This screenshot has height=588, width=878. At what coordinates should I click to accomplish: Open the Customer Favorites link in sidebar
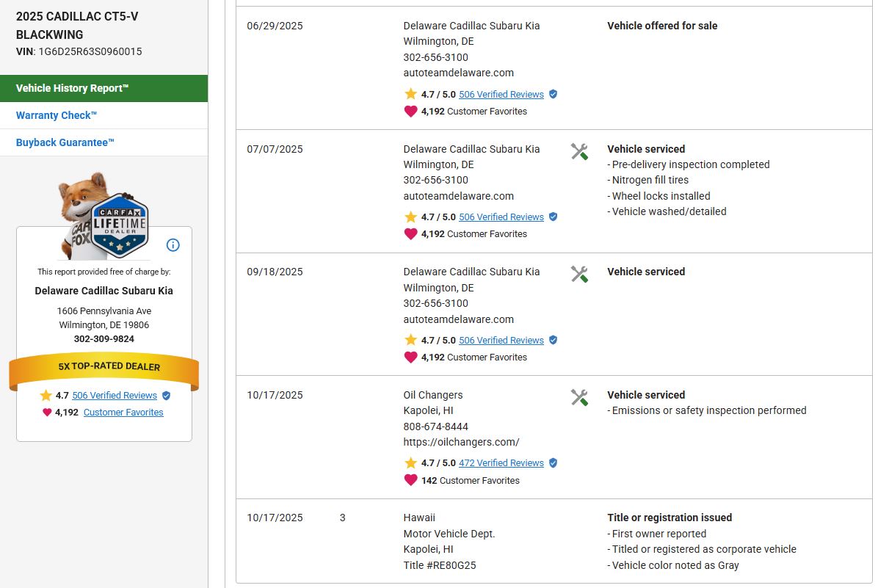pos(123,413)
